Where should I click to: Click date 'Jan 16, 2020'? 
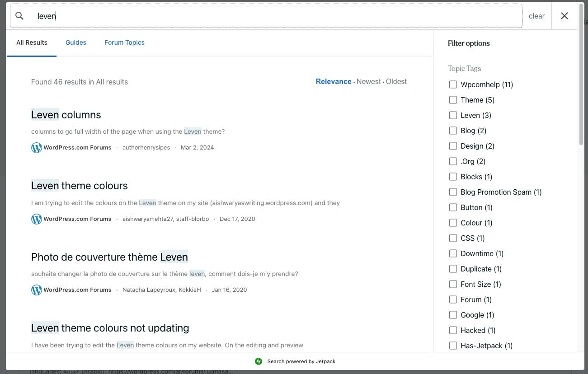[229, 290]
